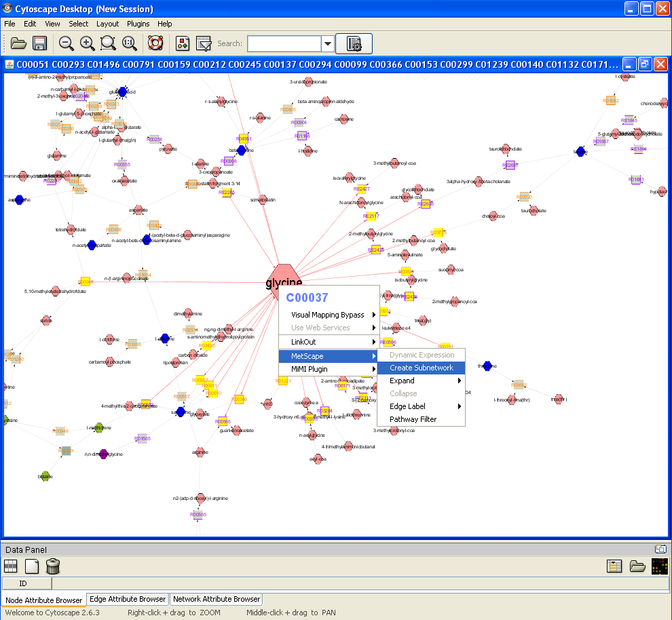Click the network window title icon
The image size is (672, 620).
pyautogui.click(x=9, y=64)
